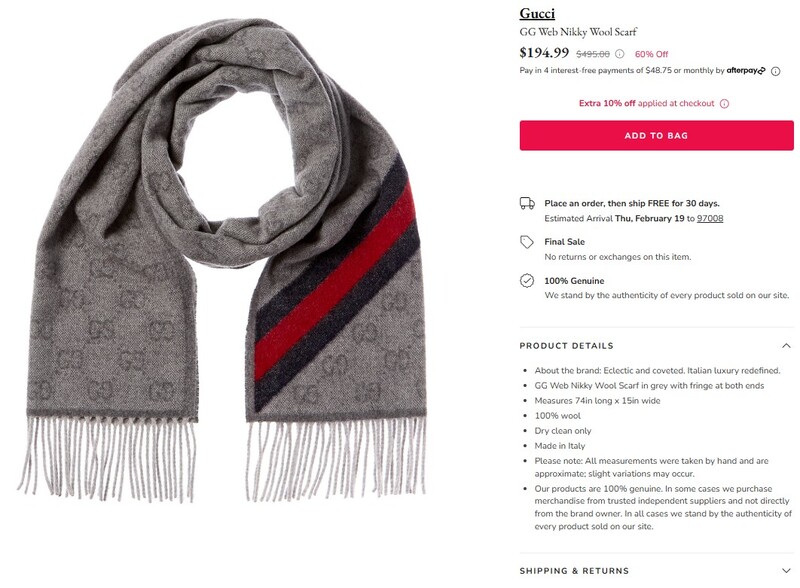Click the info icon next to Extra 10% off
Viewport: 800px width, 588px height.
point(724,104)
